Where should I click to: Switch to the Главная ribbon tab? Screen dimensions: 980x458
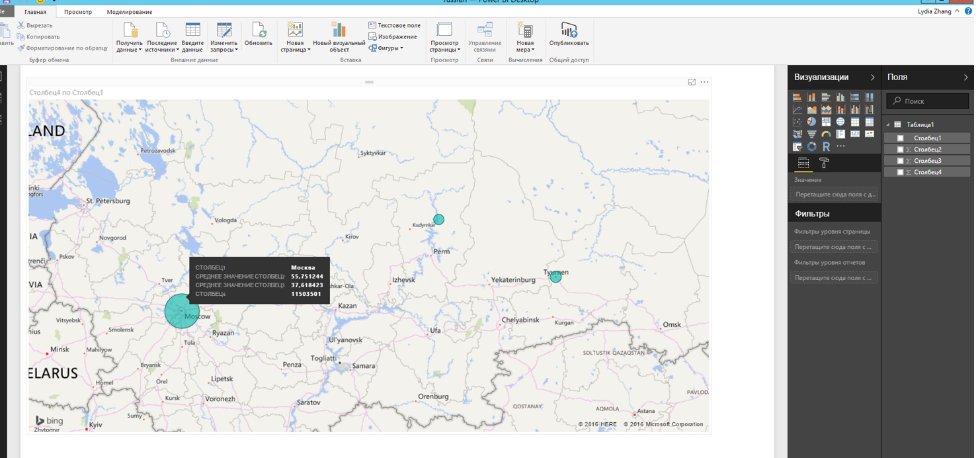tap(35, 12)
